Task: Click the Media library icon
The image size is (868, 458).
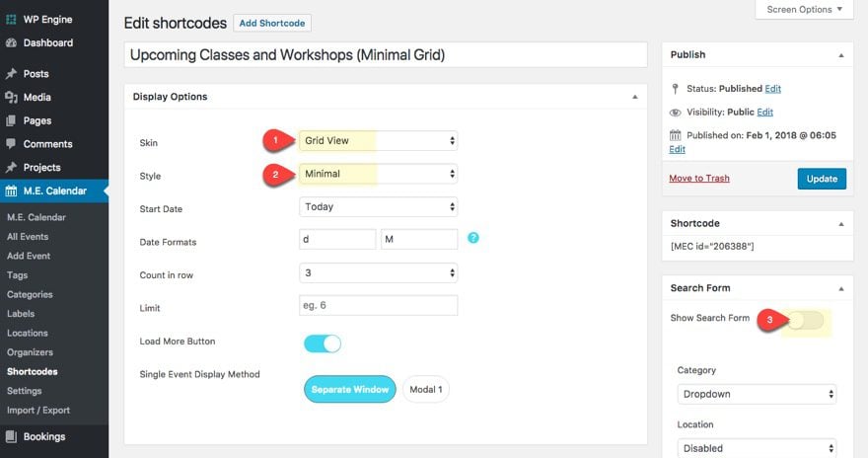Action: pyautogui.click(x=12, y=97)
